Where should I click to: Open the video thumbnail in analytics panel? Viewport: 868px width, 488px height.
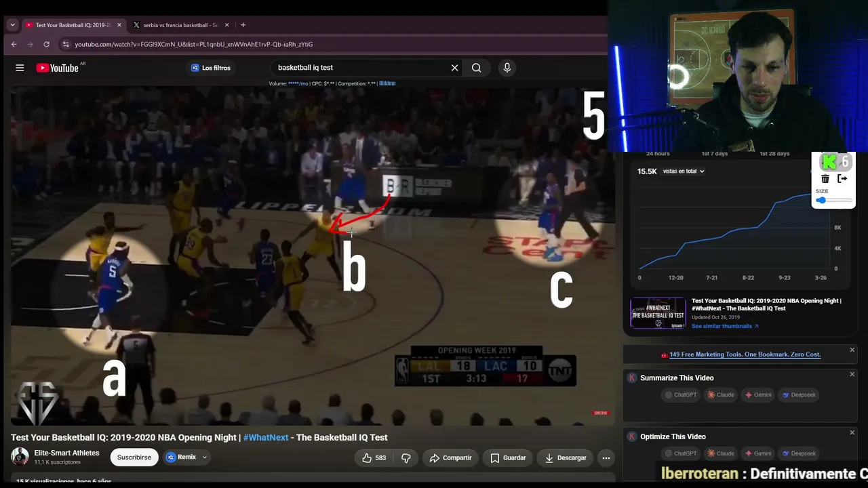(658, 313)
